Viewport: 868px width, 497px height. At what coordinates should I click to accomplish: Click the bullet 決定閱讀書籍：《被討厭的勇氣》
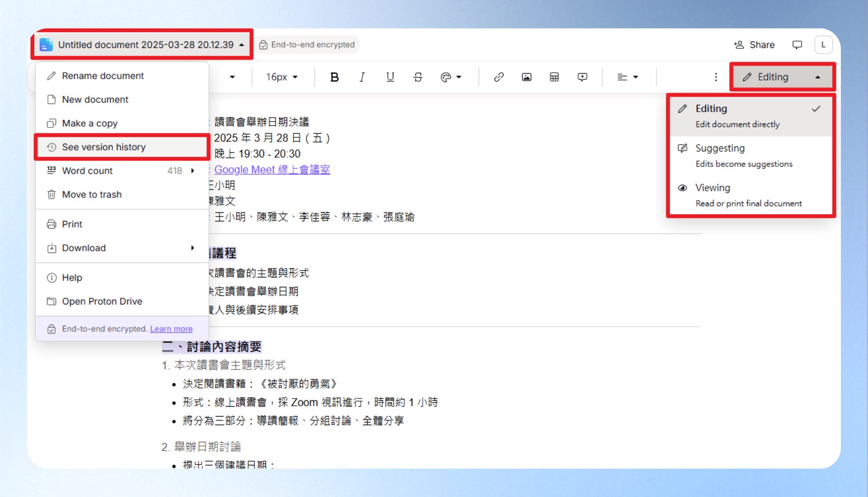point(260,384)
